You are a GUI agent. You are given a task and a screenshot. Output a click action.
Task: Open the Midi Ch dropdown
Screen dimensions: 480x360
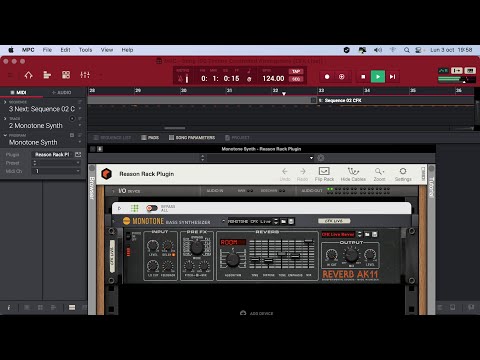pos(56,171)
